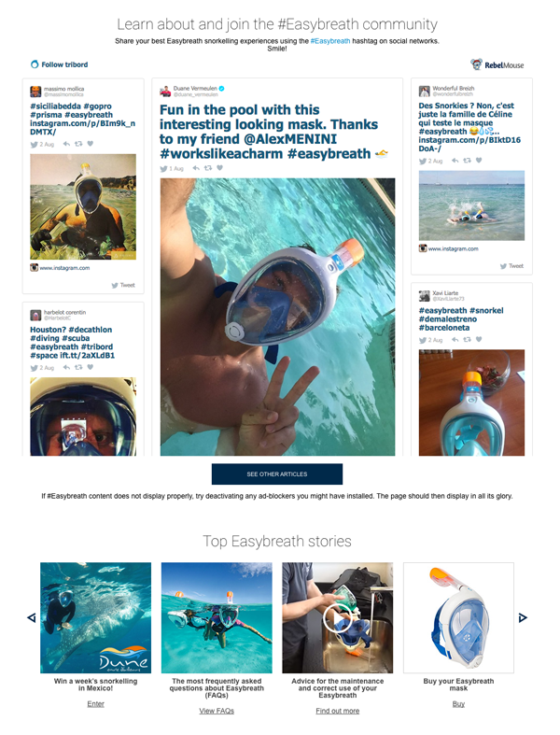Open the Enter link for Mexico contest
Image resolution: width=560 pixels, height=735 pixels.
[95, 703]
